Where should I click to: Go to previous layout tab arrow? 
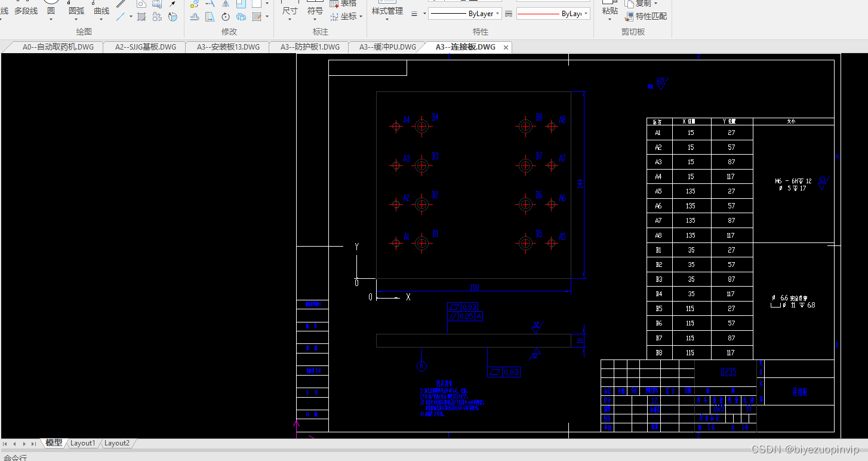pos(14,444)
